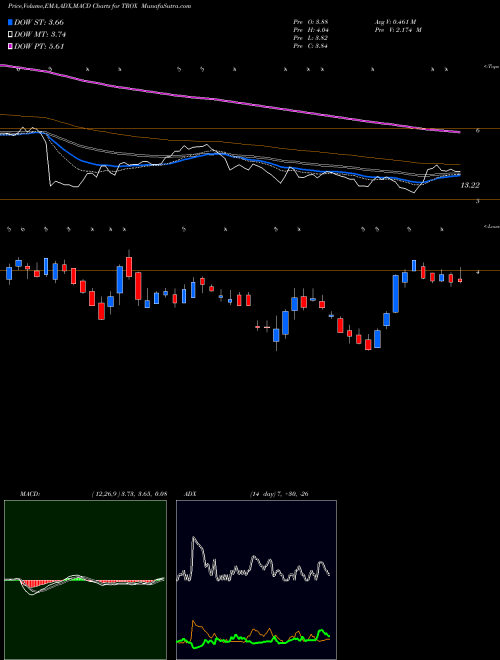Click the blue DOW ST legend swatch
The height and width of the screenshot is (660, 500).
(11, 22)
